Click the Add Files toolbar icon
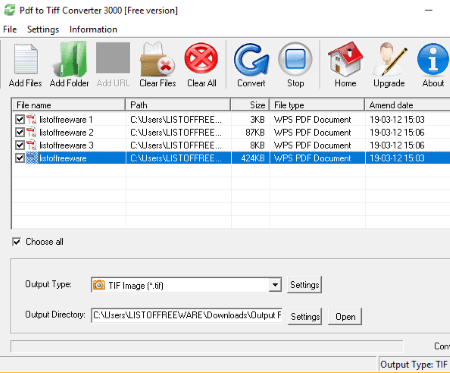This screenshot has width=450, height=373. click(x=26, y=59)
